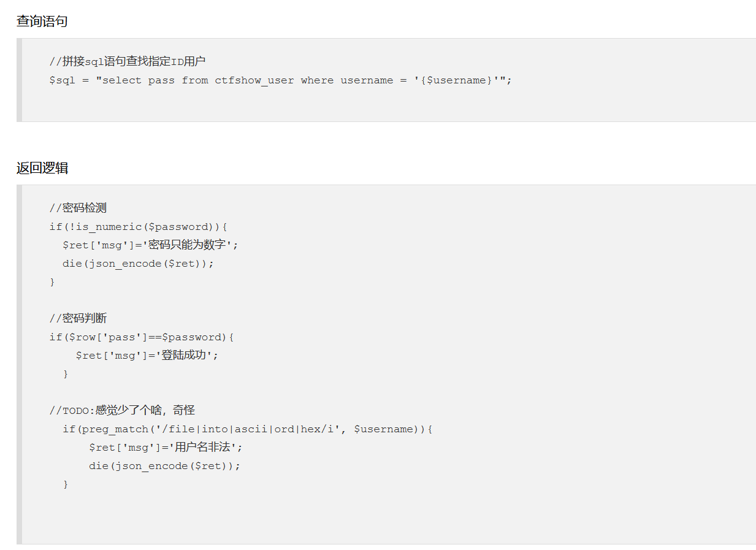The height and width of the screenshot is (550, 756).
Task: Click the last die(json_encode($ret)) line
Action: tap(164, 466)
